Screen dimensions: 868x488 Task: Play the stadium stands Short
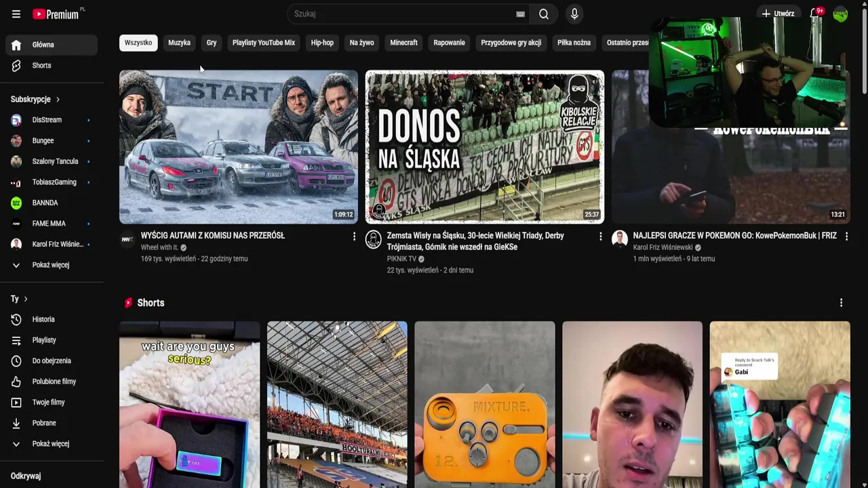337,405
